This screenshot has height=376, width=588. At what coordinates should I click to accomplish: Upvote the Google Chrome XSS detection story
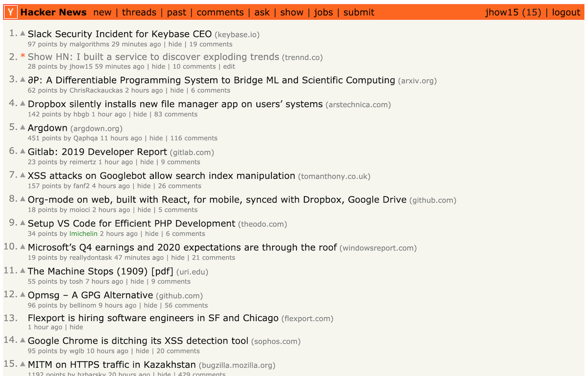pos(23,340)
